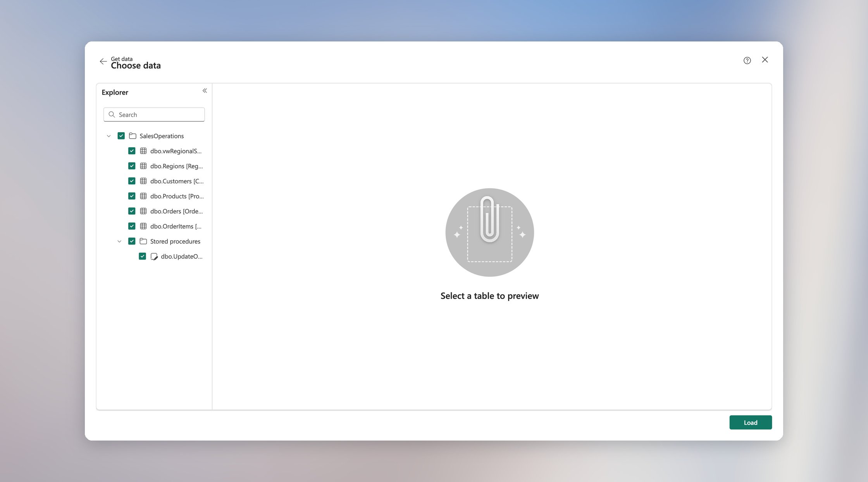Uncheck the dbo.vwRegionalS... checkbox
Viewport: 868px width, 482px height.
132,151
